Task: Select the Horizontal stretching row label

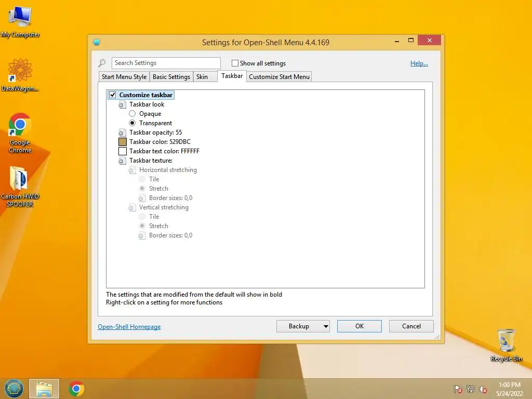Action: point(168,170)
